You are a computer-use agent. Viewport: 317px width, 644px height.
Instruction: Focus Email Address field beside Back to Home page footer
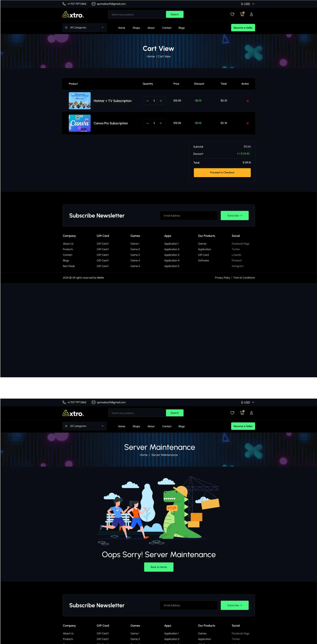[x=188, y=605]
